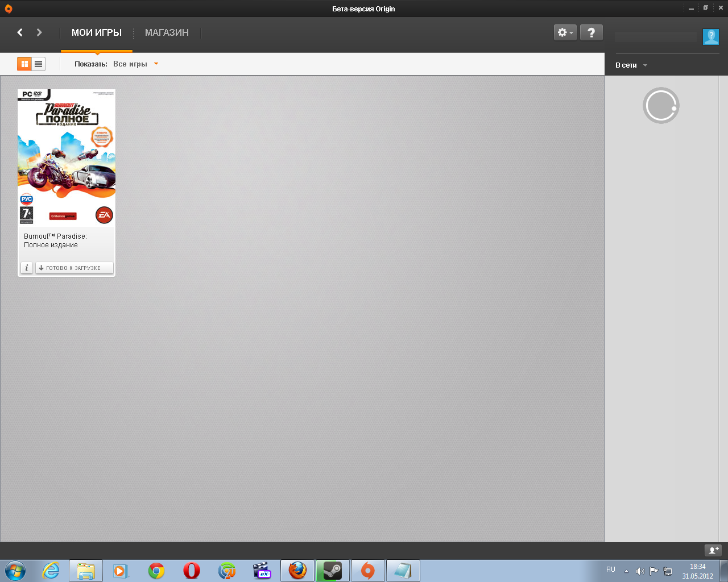Click the username field in friends panel
The width and height of the screenshot is (728, 582).
656,37
